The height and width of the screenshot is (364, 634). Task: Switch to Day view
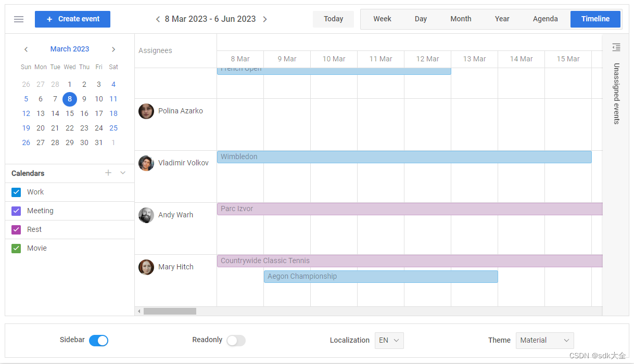[421, 19]
